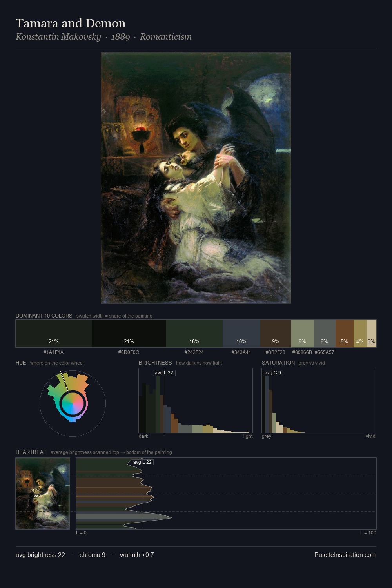Pick the #242F24 dark green swatch
The height and width of the screenshot is (588, 392).
point(194,334)
